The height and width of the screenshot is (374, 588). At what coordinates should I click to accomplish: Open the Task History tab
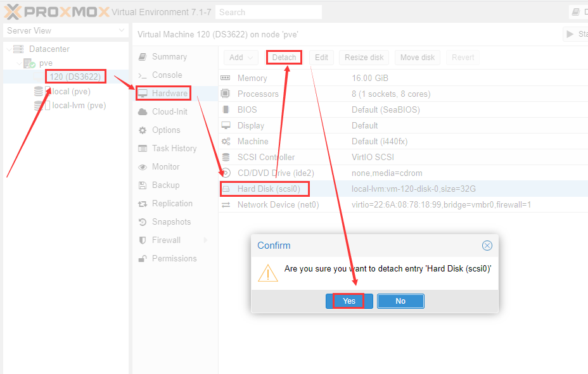(174, 149)
